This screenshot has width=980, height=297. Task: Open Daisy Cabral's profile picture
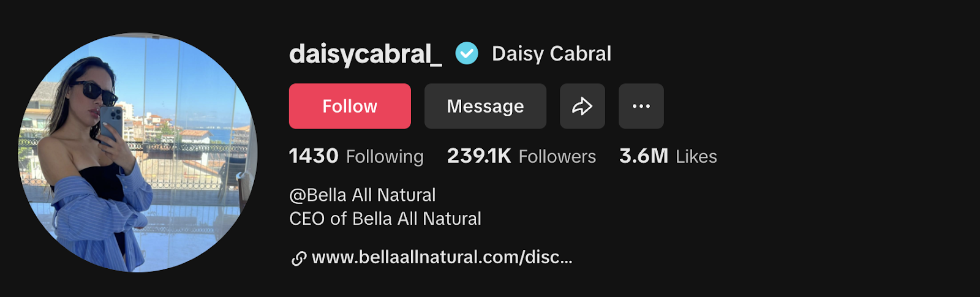138,152
